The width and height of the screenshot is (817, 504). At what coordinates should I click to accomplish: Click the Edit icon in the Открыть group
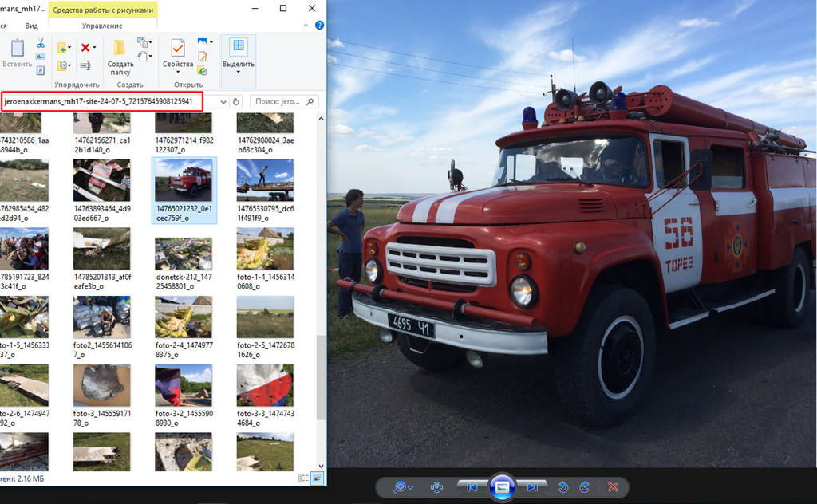[x=202, y=57]
